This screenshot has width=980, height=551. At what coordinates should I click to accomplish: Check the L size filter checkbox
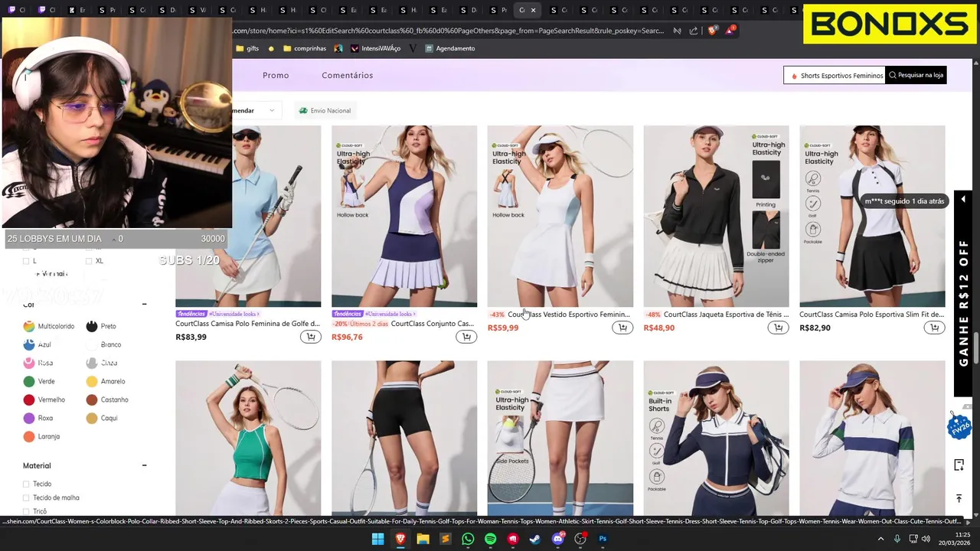(x=25, y=261)
